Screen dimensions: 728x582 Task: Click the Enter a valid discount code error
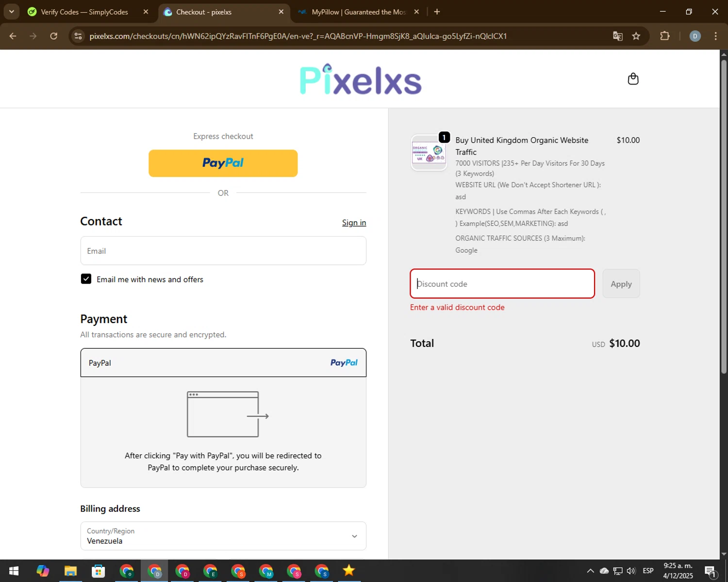pos(457,307)
